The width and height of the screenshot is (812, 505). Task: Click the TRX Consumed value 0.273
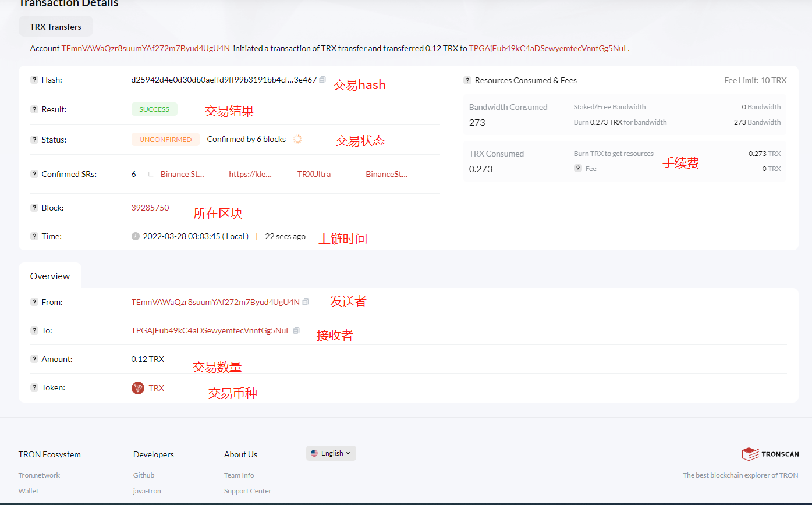pyautogui.click(x=481, y=169)
